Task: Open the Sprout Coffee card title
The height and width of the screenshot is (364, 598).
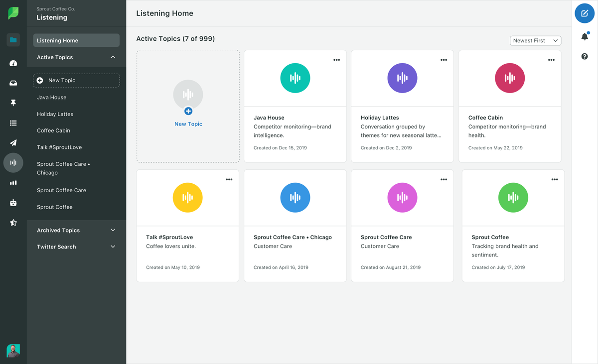Action: point(490,238)
